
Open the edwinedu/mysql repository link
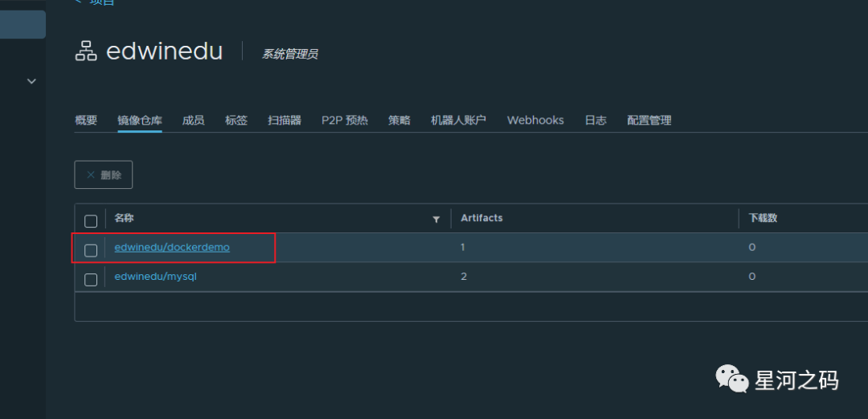[x=156, y=276]
